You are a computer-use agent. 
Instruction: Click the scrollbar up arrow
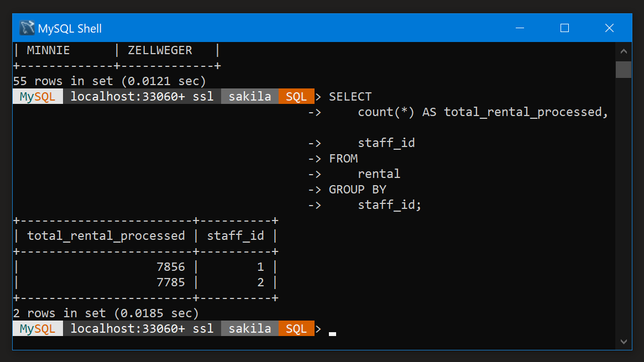tap(624, 50)
